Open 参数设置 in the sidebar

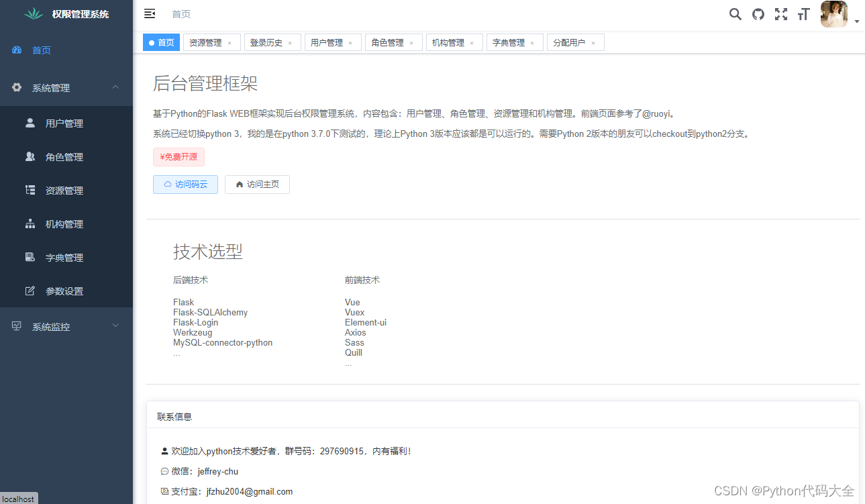[66, 291]
